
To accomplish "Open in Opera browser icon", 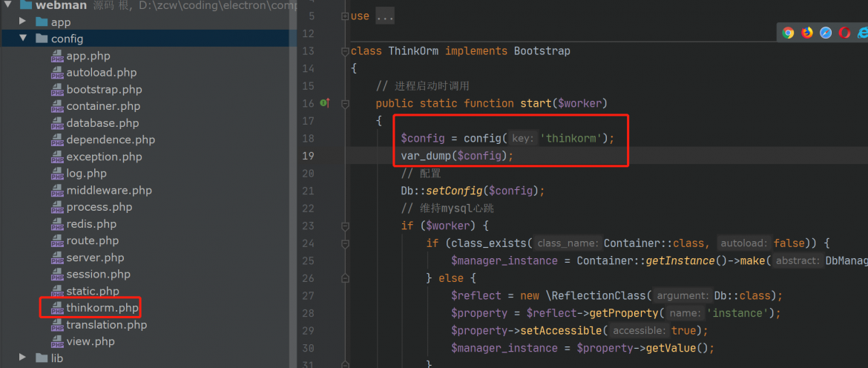I will [845, 33].
